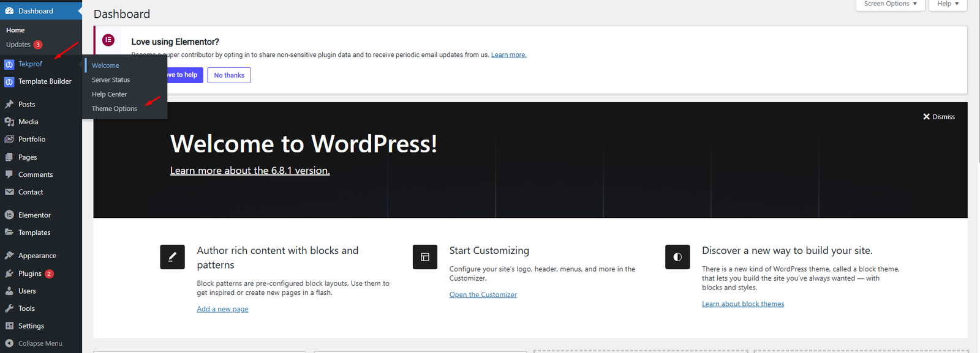
Task: Click the half-circle block themes icon
Action: (x=677, y=257)
